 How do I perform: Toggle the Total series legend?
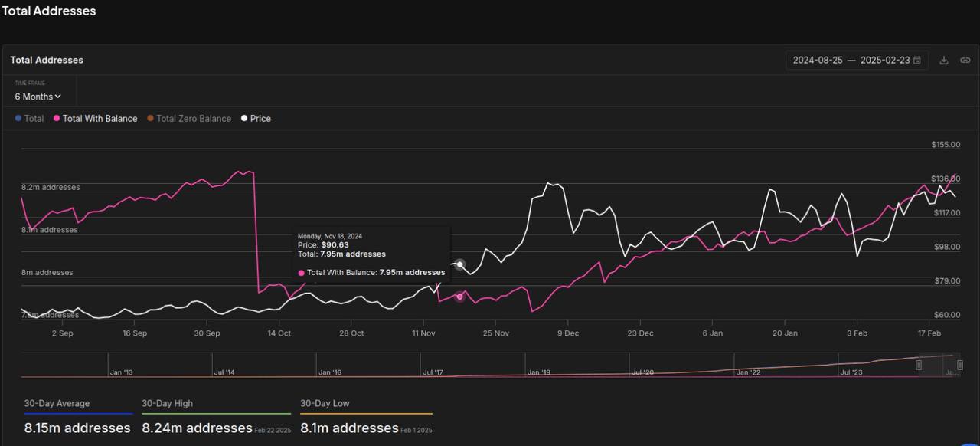pos(29,119)
